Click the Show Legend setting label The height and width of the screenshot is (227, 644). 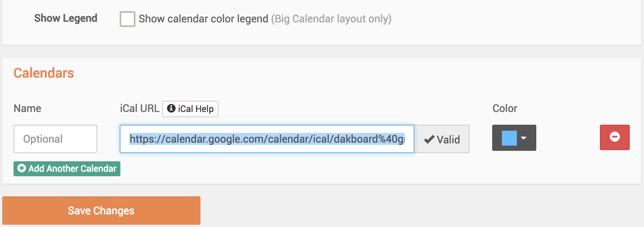point(66,18)
